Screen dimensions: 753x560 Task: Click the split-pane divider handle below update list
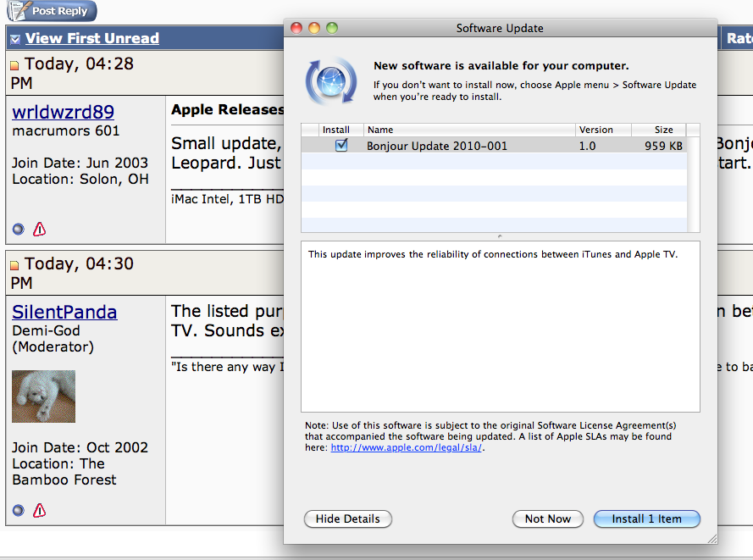click(x=500, y=236)
